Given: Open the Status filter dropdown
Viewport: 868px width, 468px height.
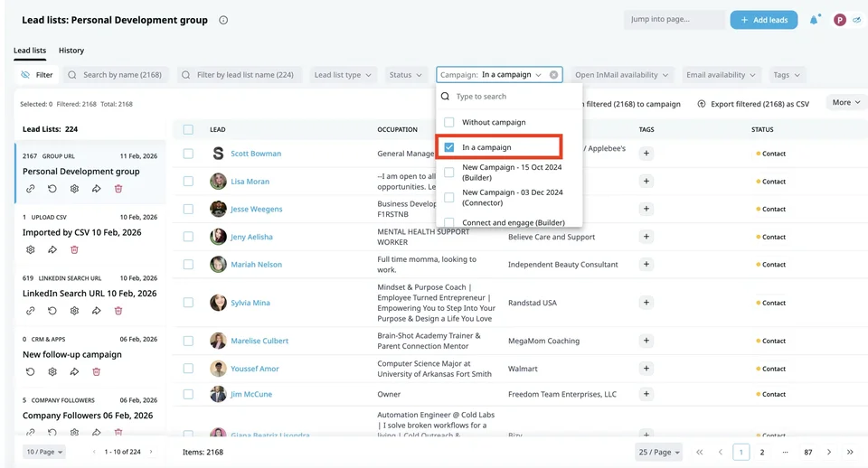Looking at the screenshot, I should (405, 75).
